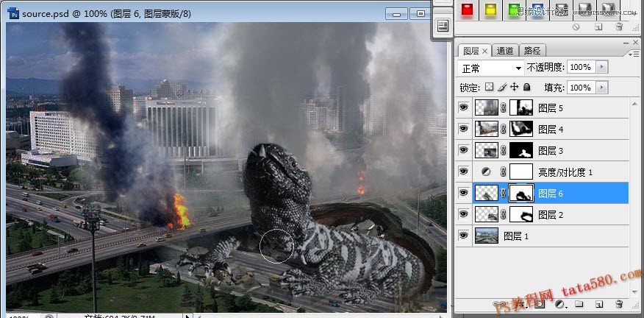Click the Create new layer icon
This screenshot has width=644, height=318.
click(599, 305)
